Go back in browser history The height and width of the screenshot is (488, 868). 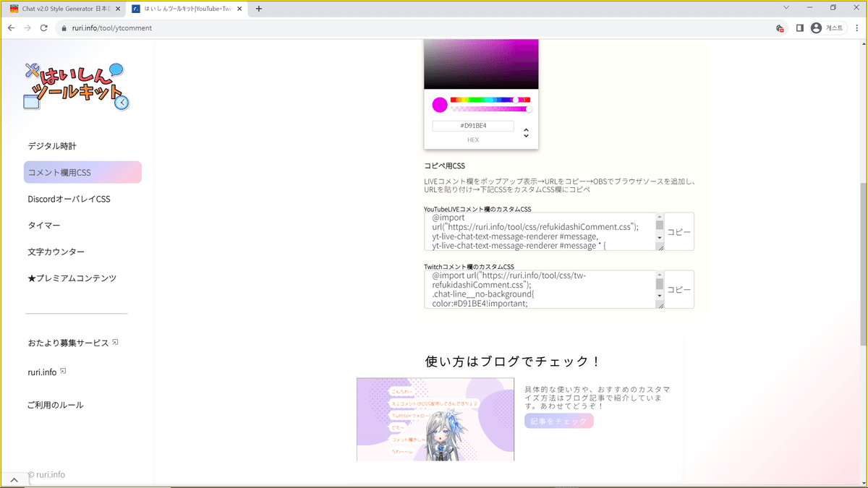tap(11, 28)
